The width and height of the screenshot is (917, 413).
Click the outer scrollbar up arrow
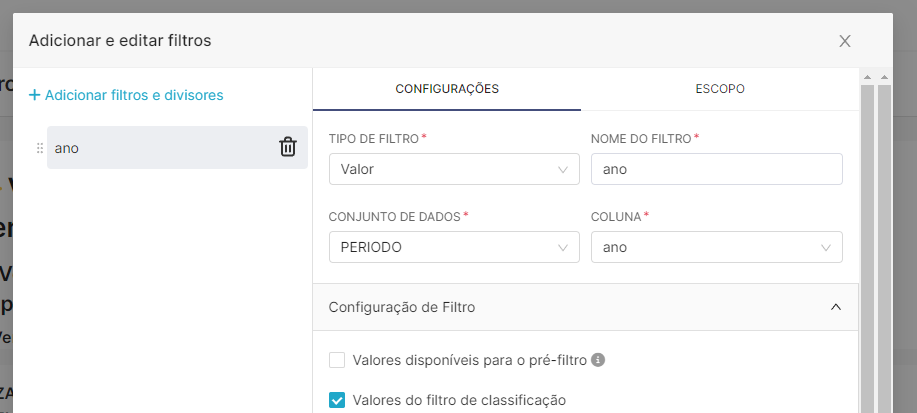coord(884,77)
